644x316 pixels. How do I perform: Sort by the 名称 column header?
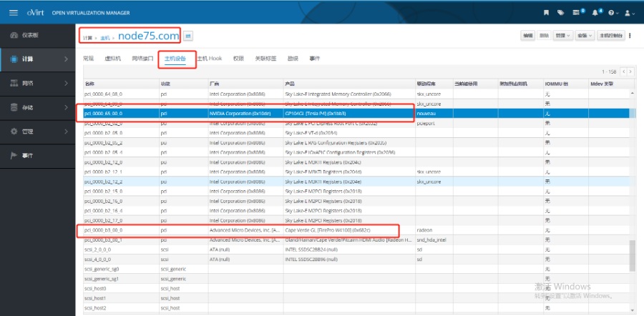tap(121, 84)
